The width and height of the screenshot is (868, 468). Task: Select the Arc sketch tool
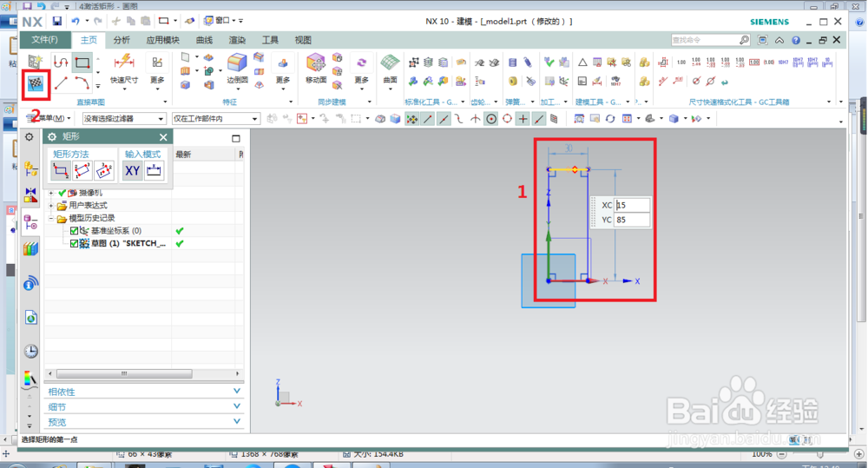coord(82,84)
